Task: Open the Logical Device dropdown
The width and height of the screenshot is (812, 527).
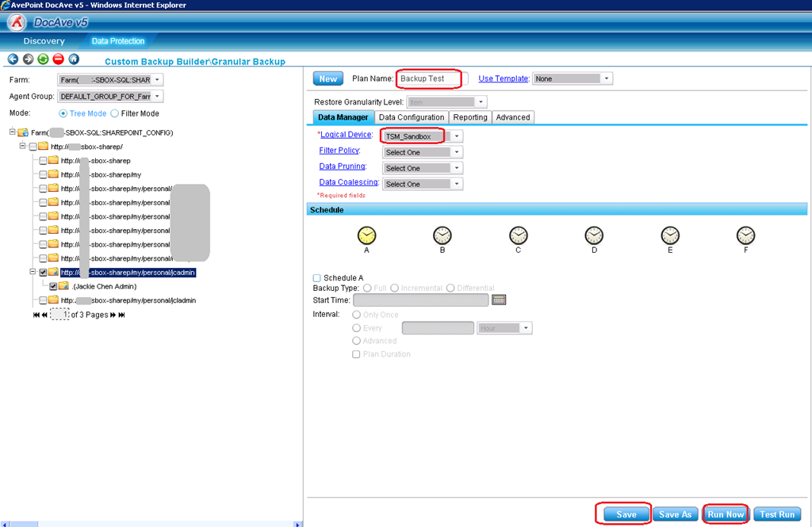Action: pos(457,136)
